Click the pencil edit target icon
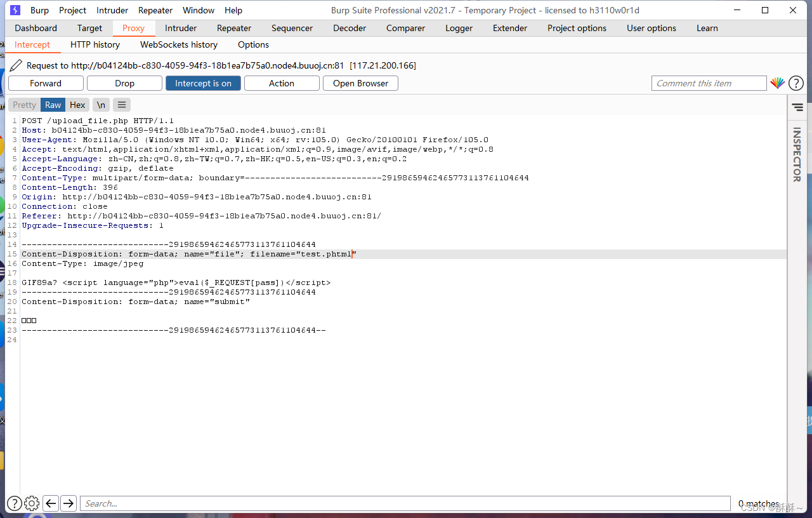The width and height of the screenshot is (812, 518). [15, 65]
